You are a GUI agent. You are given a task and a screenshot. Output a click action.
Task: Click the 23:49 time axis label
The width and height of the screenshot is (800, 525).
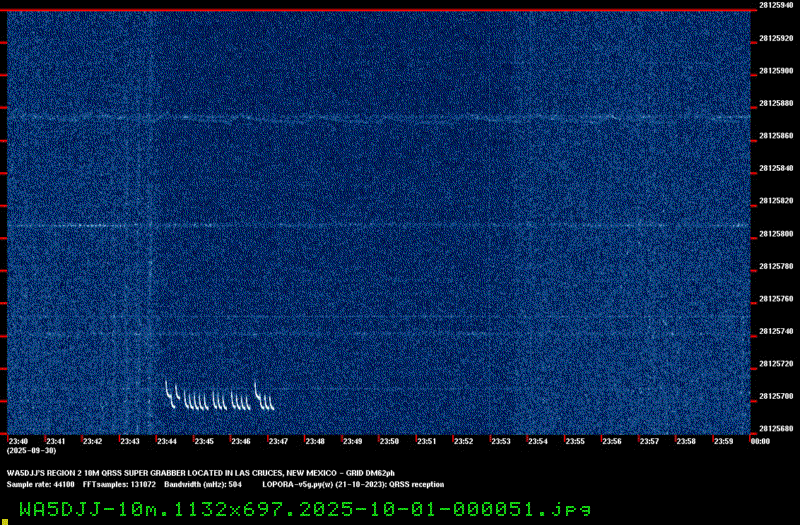point(353,441)
